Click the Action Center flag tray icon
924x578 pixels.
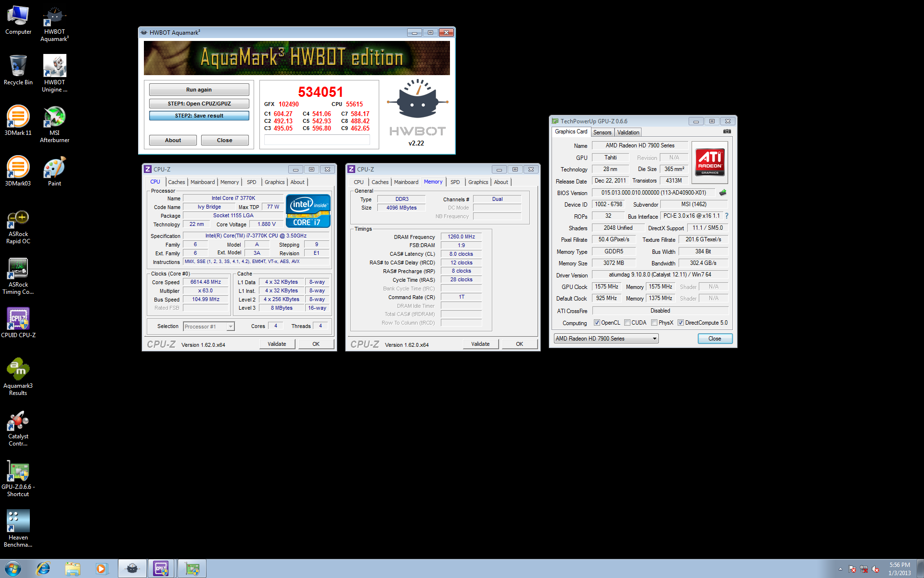pyautogui.click(x=852, y=569)
